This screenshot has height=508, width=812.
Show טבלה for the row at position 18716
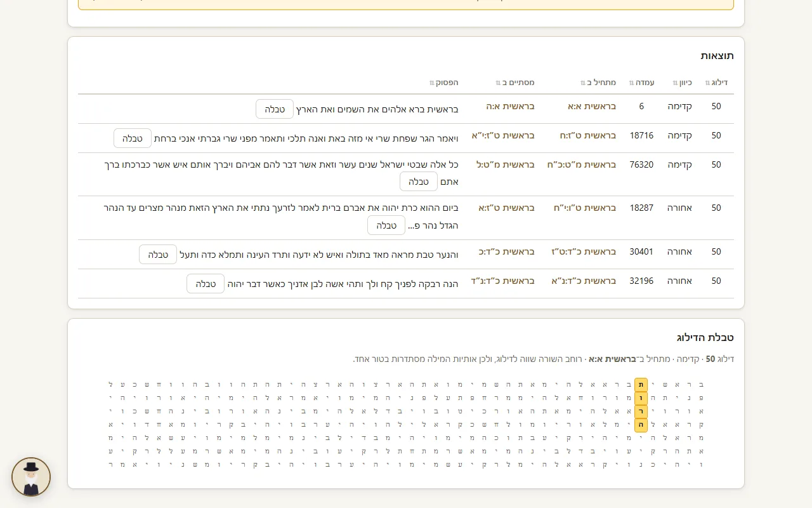(133, 138)
